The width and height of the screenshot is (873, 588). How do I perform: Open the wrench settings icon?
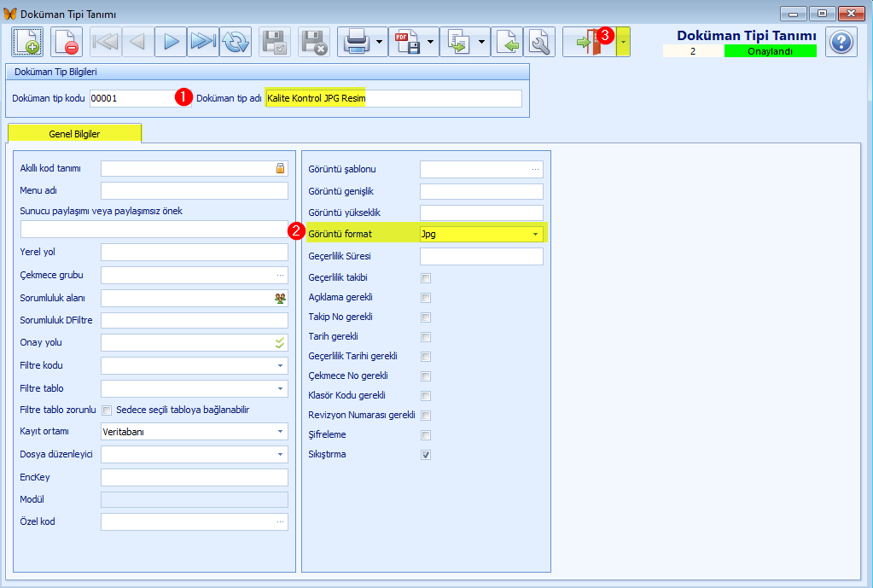point(539,42)
